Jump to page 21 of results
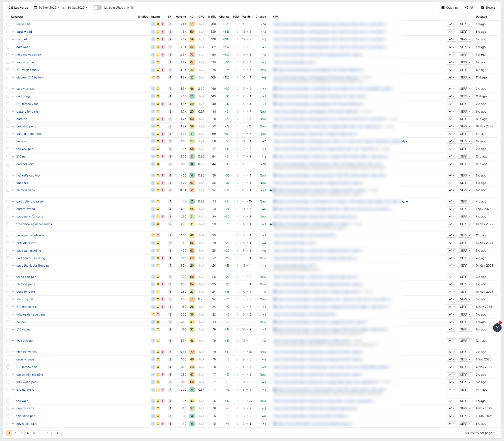 coord(48,433)
